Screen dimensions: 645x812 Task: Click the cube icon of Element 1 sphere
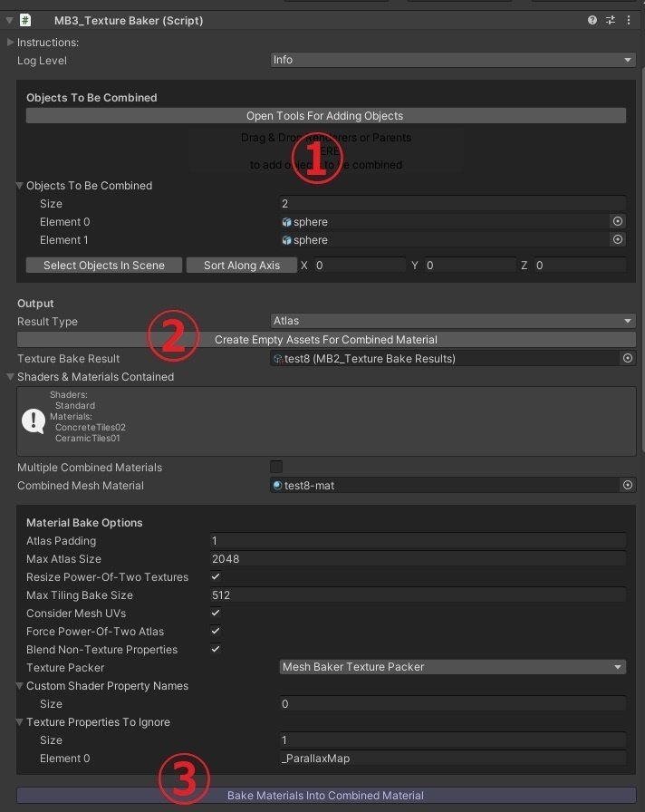pos(287,240)
